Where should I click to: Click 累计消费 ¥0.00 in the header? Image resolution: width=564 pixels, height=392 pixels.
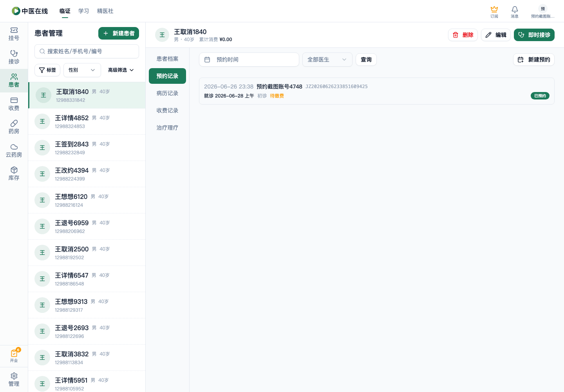coord(215,40)
